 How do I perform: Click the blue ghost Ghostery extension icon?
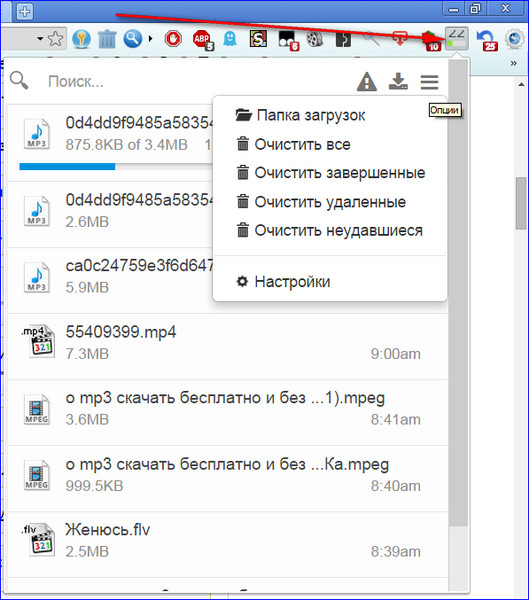click(x=230, y=39)
